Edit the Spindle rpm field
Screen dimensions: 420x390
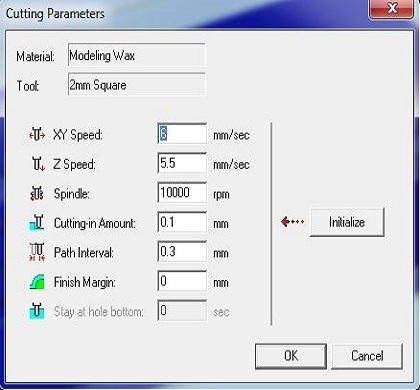(182, 193)
